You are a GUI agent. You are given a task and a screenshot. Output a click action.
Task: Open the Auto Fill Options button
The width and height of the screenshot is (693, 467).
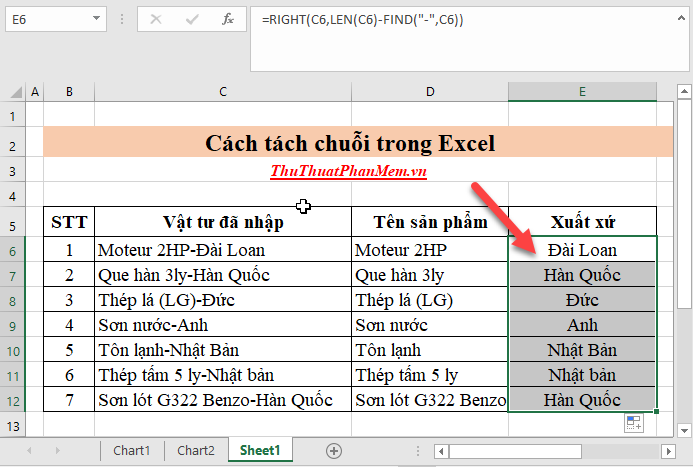click(x=633, y=424)
